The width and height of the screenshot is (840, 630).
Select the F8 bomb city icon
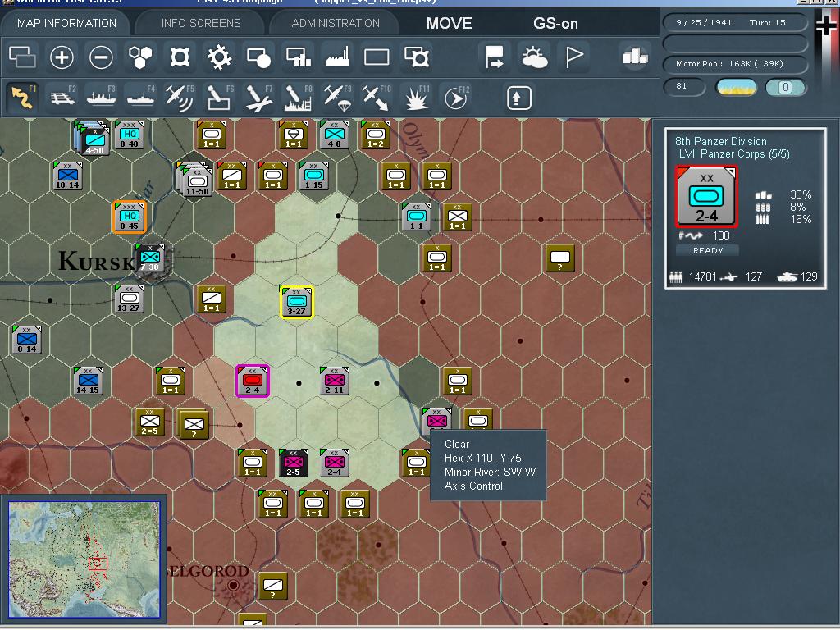pyautogui.click(x=298, y=98)
